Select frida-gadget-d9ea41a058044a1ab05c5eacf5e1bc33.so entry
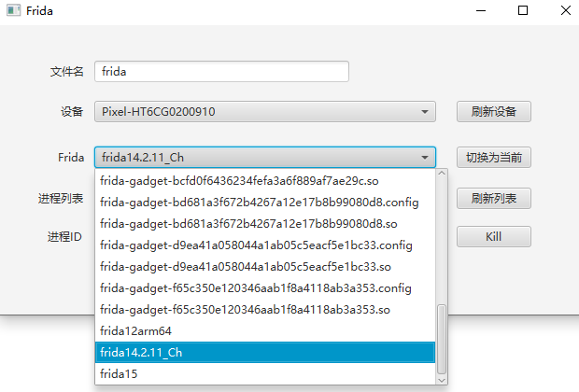Screen dimensions: 579x392 tap(265, 267)
